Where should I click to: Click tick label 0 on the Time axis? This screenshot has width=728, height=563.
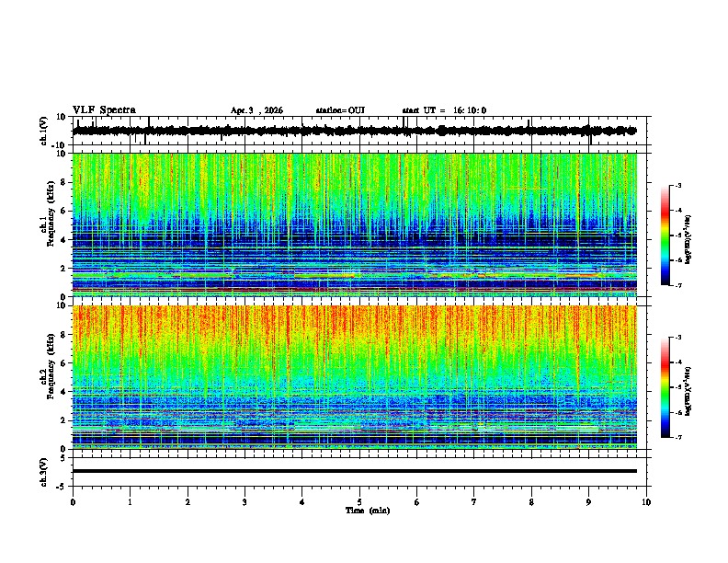tap(73, 502)
